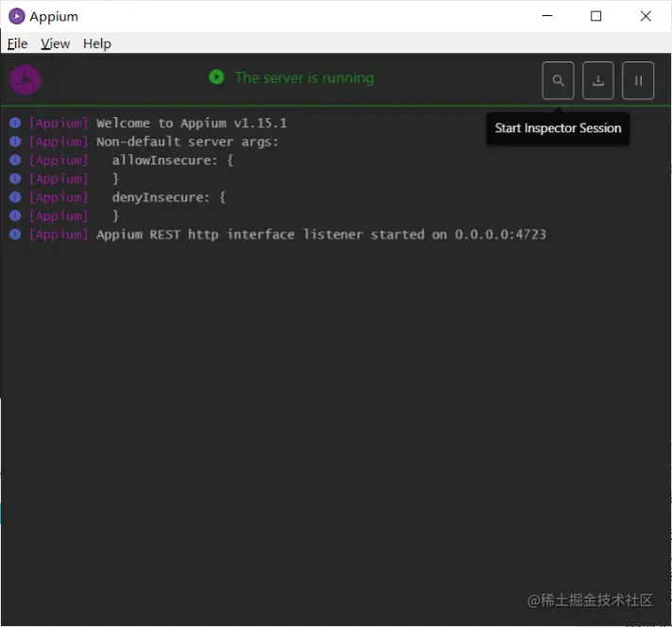Select the 'Non-default server args:' log line
The height and width of the screenshot is (627, 672).
coord(187,142)
